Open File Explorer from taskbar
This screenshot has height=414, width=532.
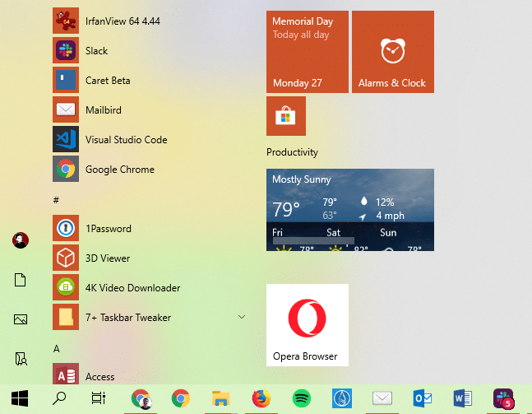(221, 398)
